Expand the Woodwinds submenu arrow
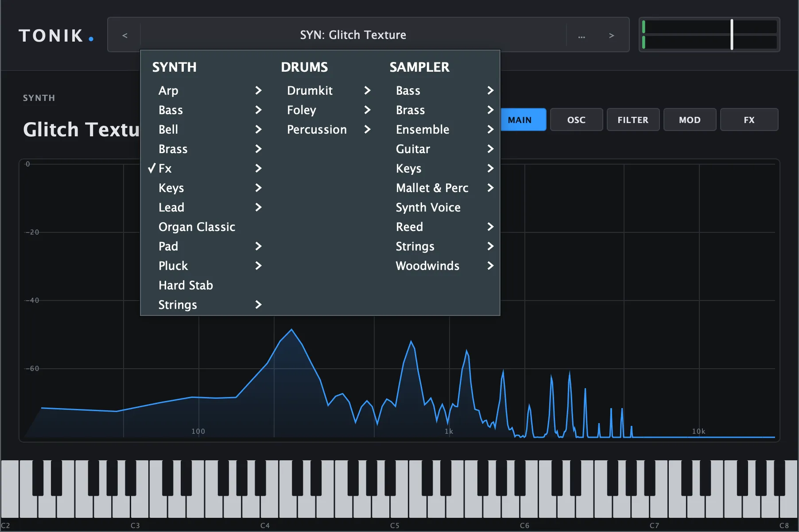 (490, 266)
